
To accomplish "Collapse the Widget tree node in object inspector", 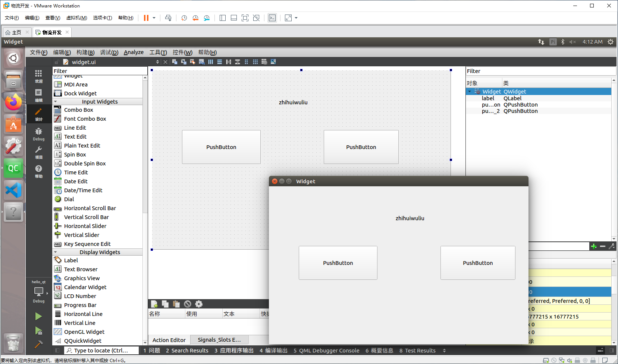I will click(x=470, y=92).
